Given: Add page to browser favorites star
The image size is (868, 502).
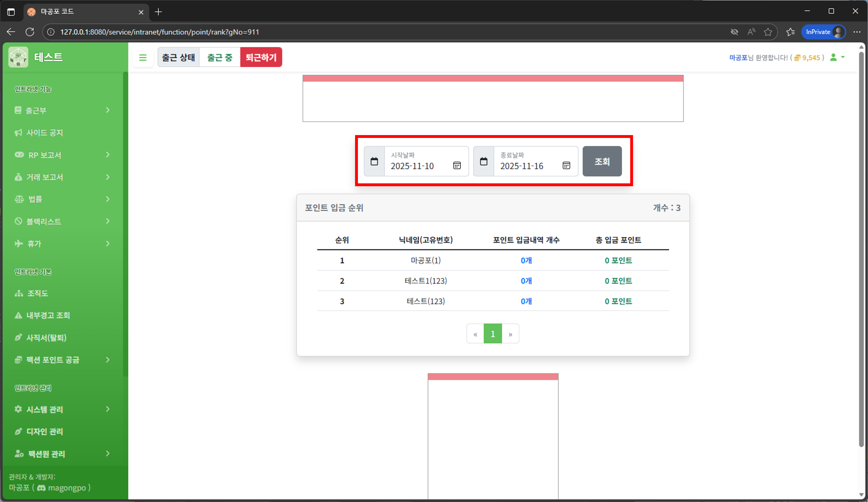Looking at the screenshot, I should (768, 32).
